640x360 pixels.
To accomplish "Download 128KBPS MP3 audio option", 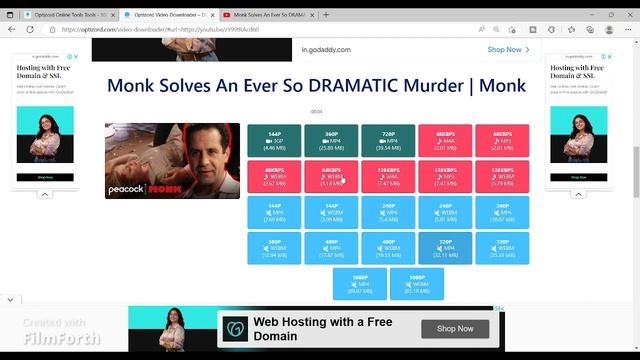I will pos(445,177).
